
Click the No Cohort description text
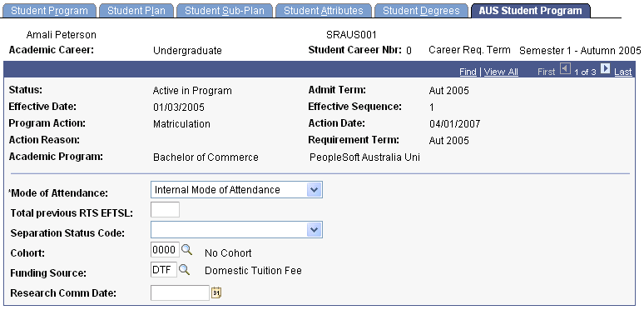[228, 252]
